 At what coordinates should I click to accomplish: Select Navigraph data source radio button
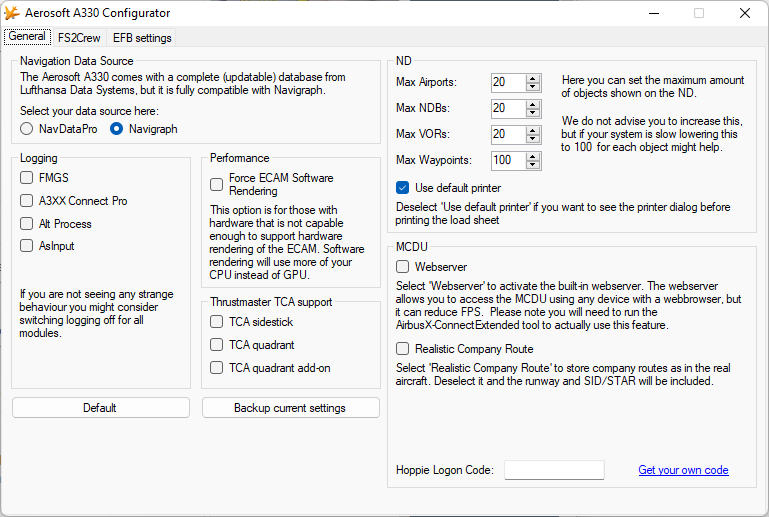coord(116,129)
